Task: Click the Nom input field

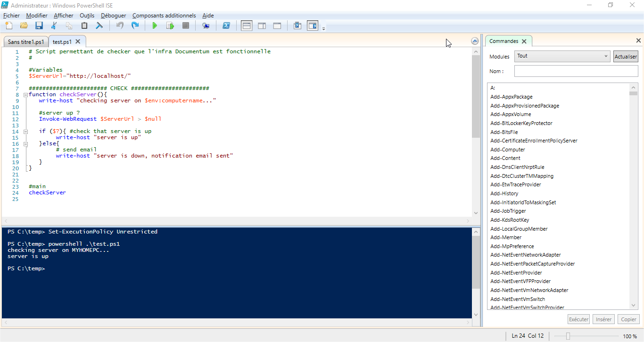Action: pyautogui.click(x=576, y=71)
